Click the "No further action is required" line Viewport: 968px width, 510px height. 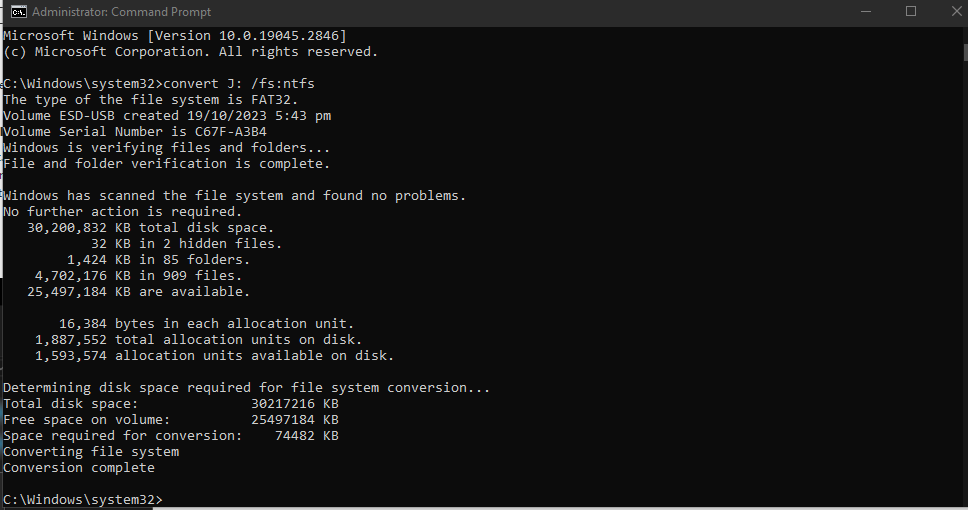(x=122, y=211)
